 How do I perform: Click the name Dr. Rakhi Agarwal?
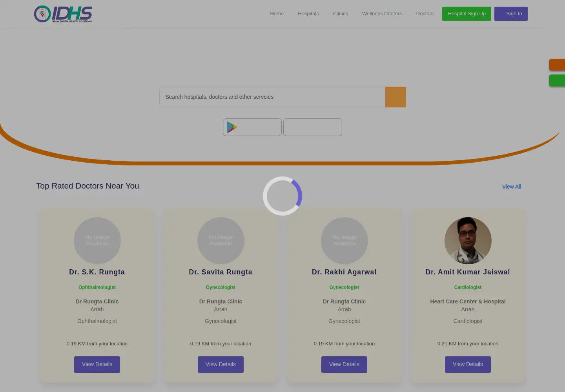pos(344,272)
